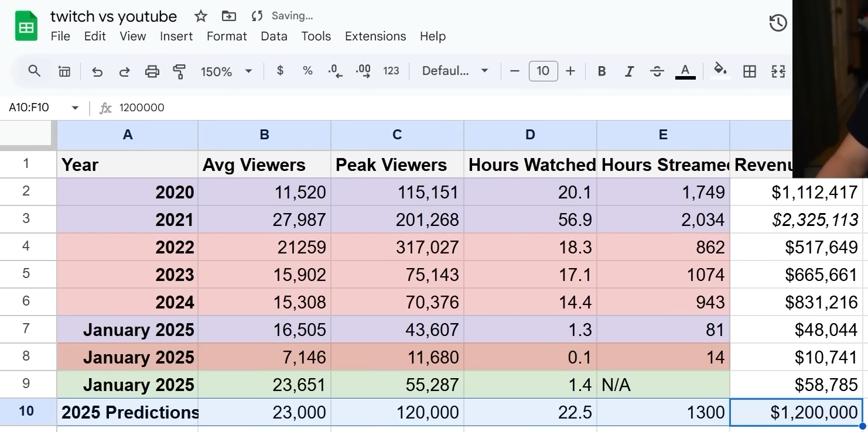Click the font size field showing 10

pyautogui.click(x=543, y=71)
